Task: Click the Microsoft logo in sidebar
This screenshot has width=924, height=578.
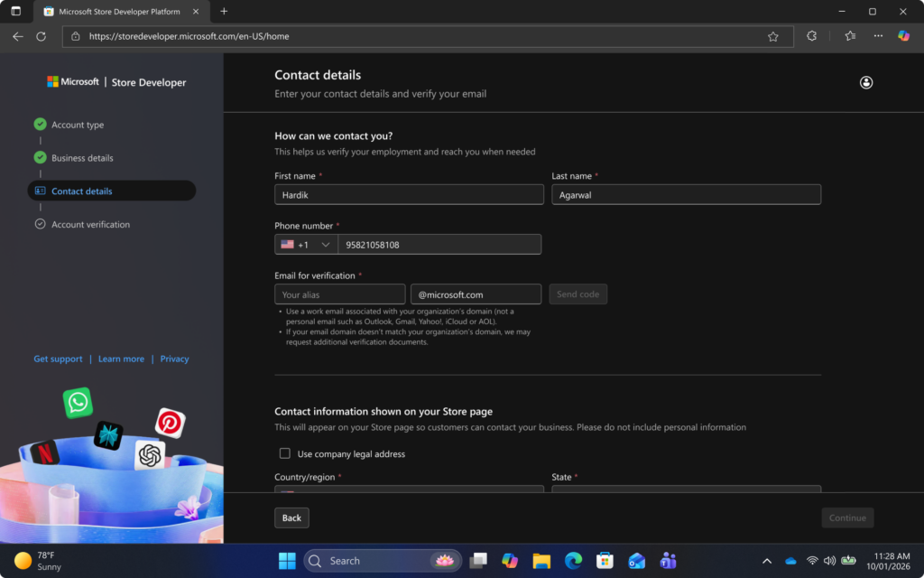Action: pos(73,82)
